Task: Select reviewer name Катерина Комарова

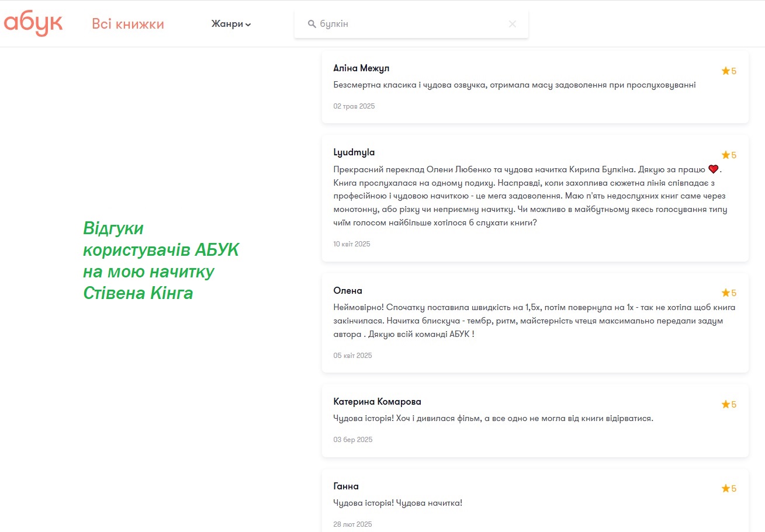Action: click(377, 402)
